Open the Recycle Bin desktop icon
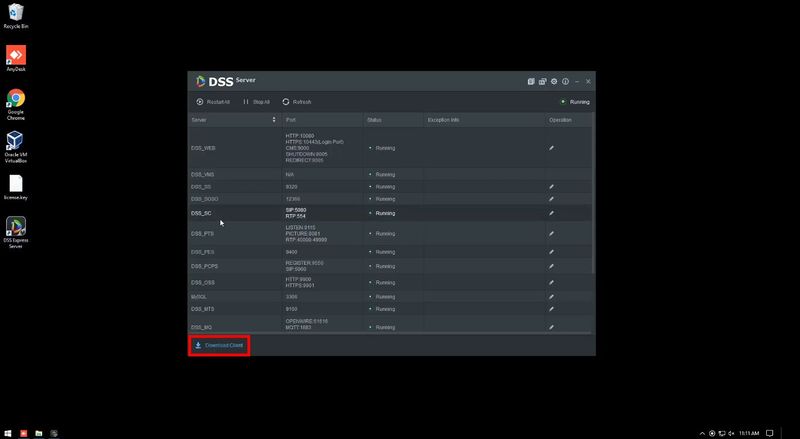 16,16
